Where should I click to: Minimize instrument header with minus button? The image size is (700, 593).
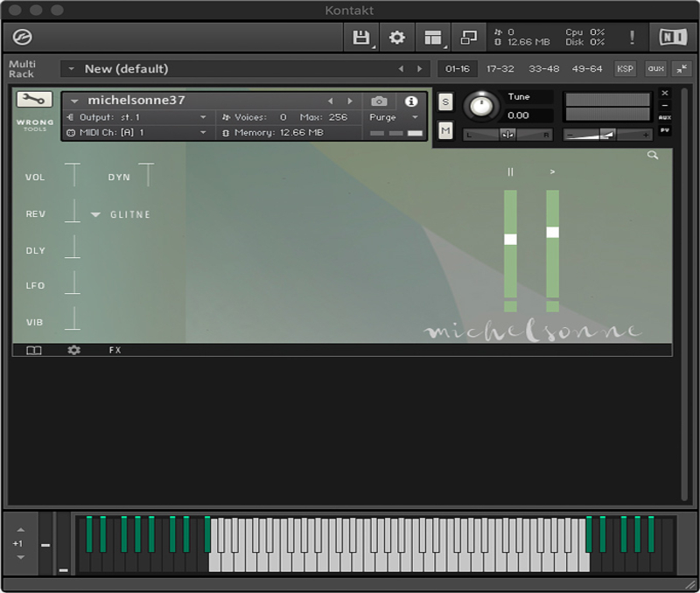click(665, 105)
